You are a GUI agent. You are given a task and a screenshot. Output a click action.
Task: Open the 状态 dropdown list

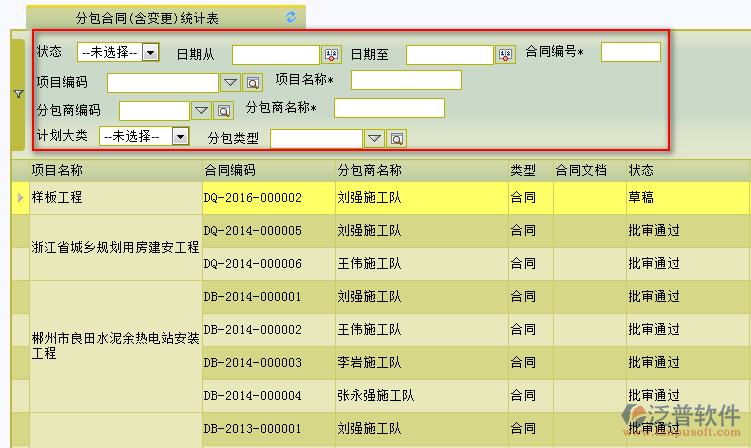pos(150,52)
